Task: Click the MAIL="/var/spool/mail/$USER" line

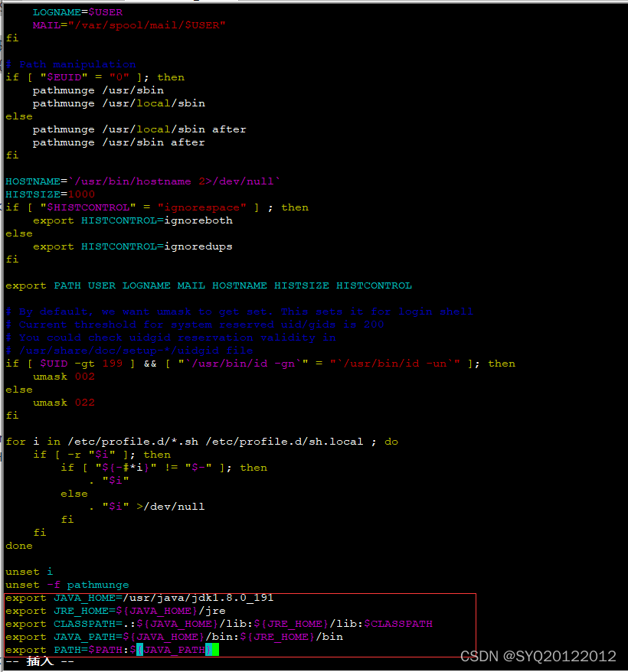Action: 129,25
